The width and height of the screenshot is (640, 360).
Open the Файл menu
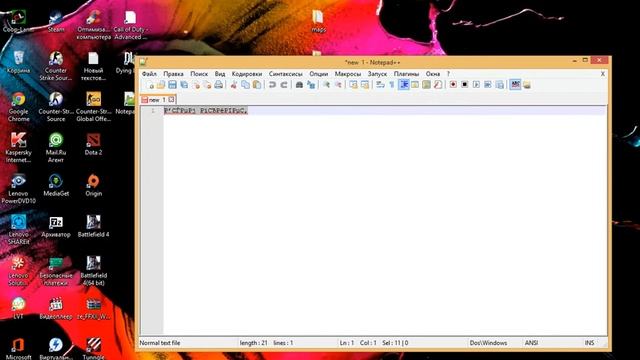(149, 74)
